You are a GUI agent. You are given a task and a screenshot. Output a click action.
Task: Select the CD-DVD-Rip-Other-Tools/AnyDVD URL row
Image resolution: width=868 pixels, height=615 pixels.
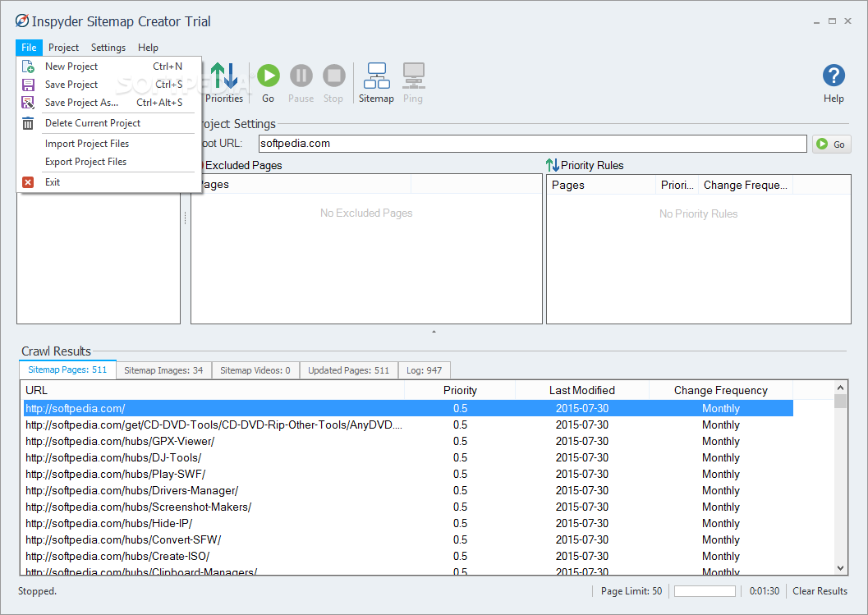[x=408, y=425]
